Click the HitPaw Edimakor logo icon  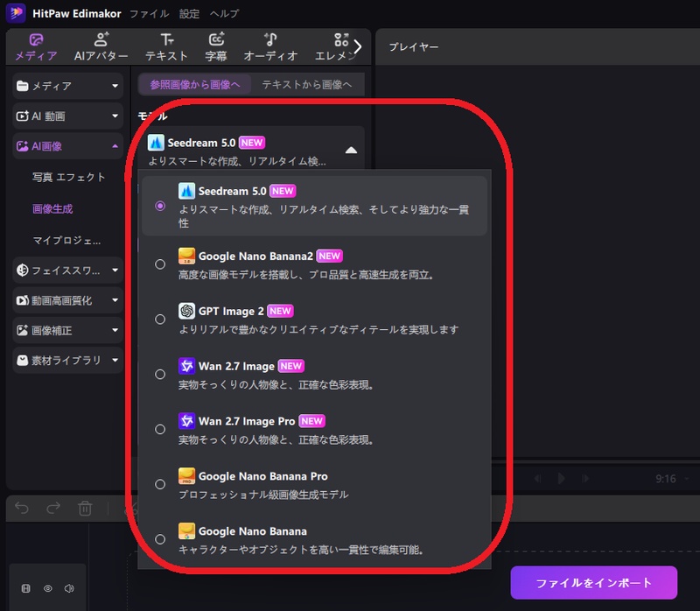click(x=16, y=12)
